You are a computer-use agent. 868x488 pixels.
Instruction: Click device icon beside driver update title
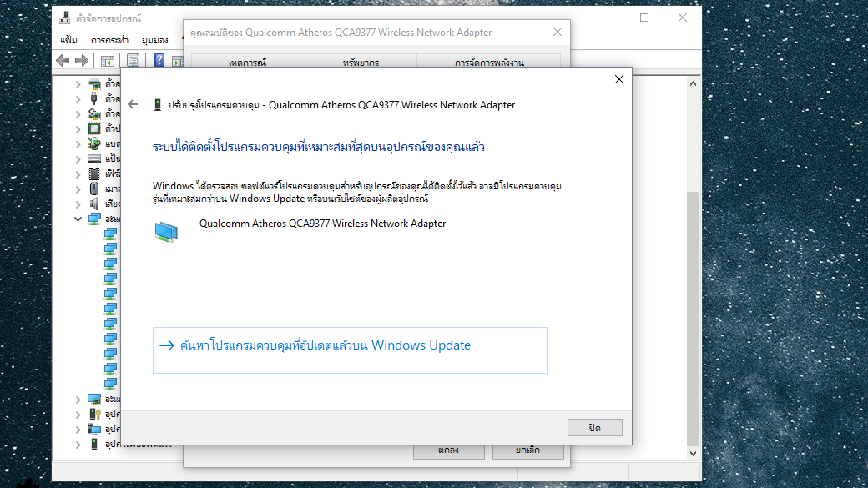click(158, 105)
